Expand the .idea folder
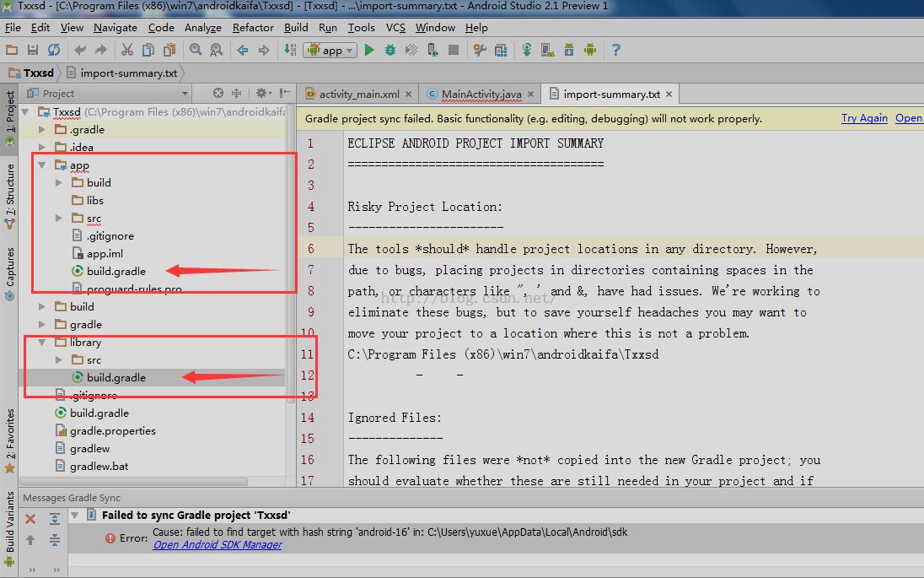Viewport: 924px width, 578px height. [42, 147]
